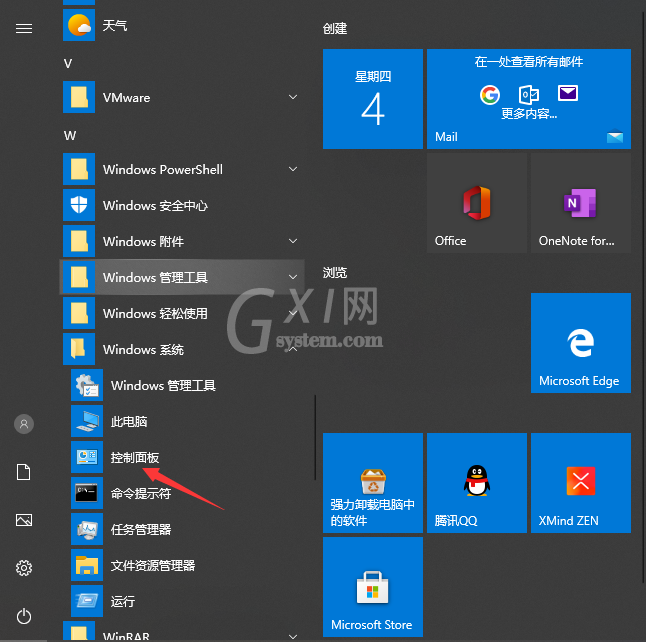Expand WinRAR folder chevron
This screenshot has width=646, height=642.
tap(293, 637)
